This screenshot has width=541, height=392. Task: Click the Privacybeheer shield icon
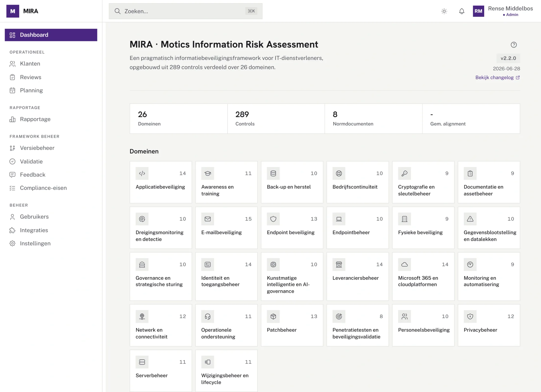(470, 316)
